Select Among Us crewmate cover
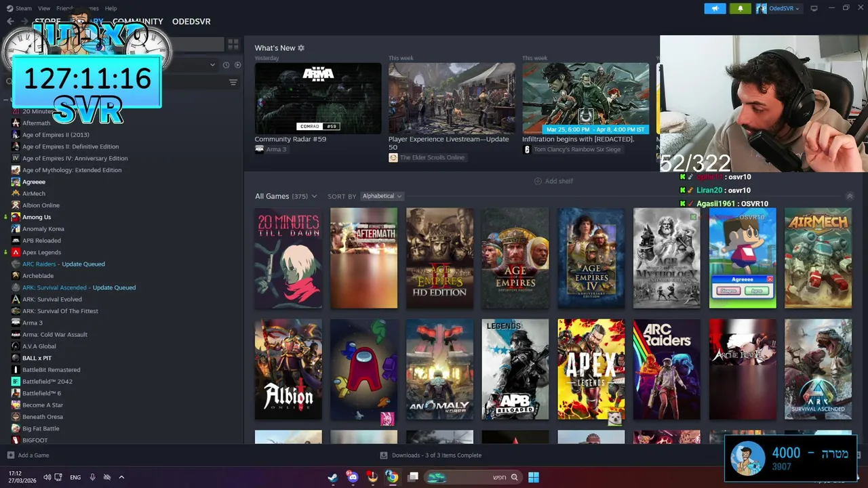Screen dimensions: 868x488 [x=364, y=369]
